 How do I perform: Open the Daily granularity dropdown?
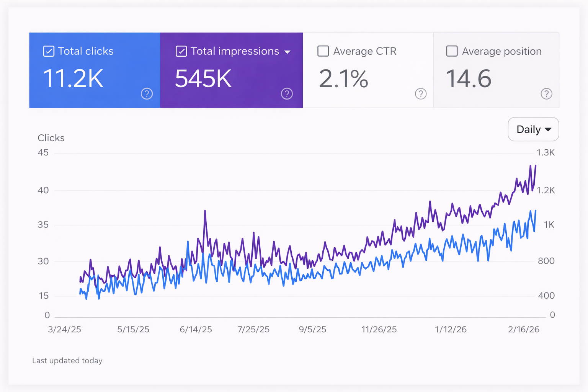[533, 129]
